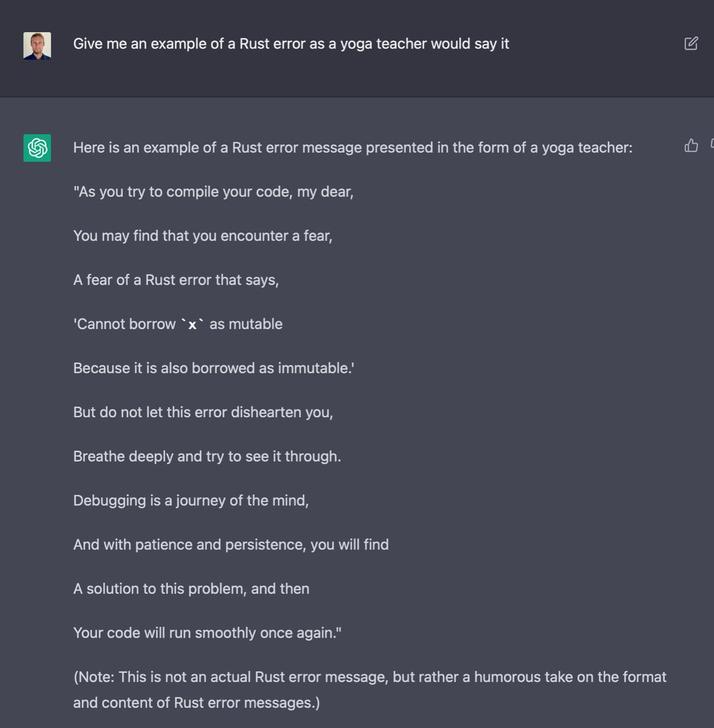Click the line 'Here is an example of a Rust error'
The width and height of the screenshot is (714, 728).
pyautogui.click(x=353, y=148)
